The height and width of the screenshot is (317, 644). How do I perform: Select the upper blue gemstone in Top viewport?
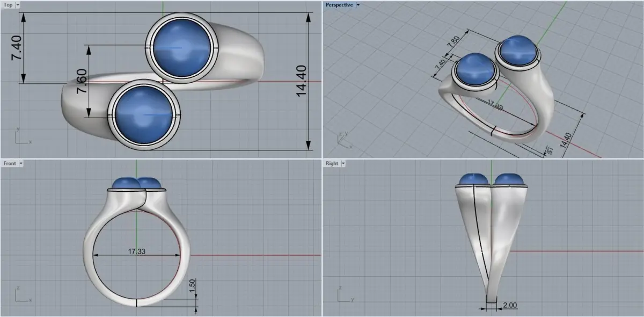[182, 47]
